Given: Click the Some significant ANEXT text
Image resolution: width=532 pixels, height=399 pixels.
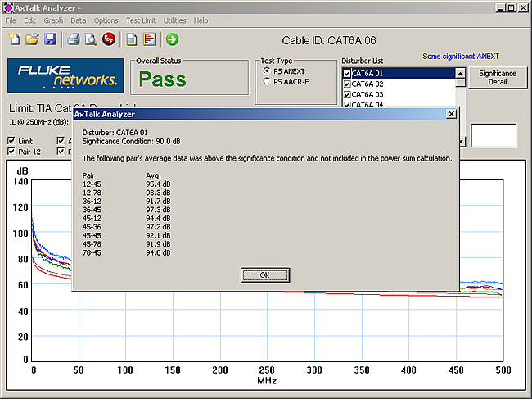Looking at the screenshot, I should (x=461, y=57).
